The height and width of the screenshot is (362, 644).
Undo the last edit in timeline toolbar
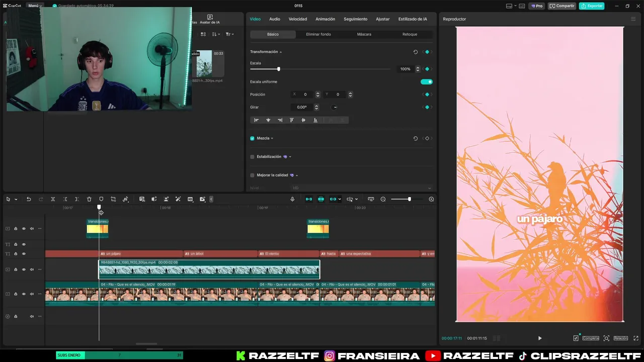coord(29,199)
